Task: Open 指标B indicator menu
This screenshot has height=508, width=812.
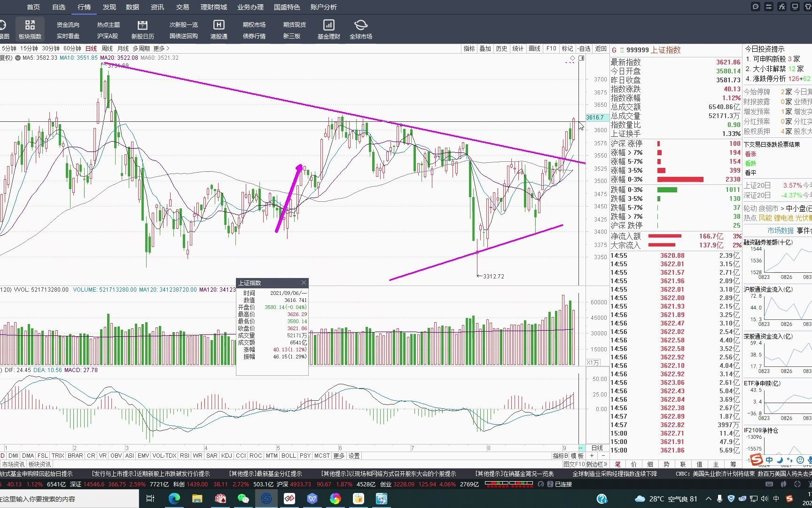Action: (x=561, y=456)
